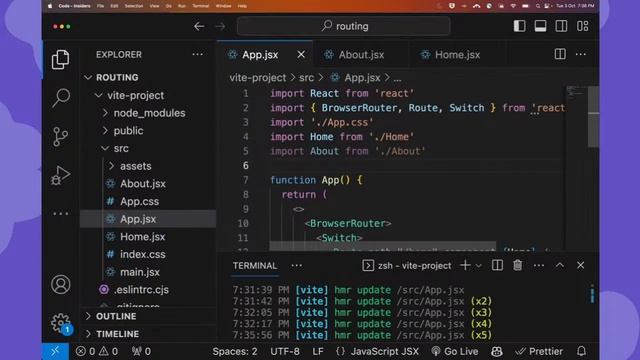Viewport: 640px width, 360px height.
Task: Open the Explorer view in activity bar
Action: (60, 60)
